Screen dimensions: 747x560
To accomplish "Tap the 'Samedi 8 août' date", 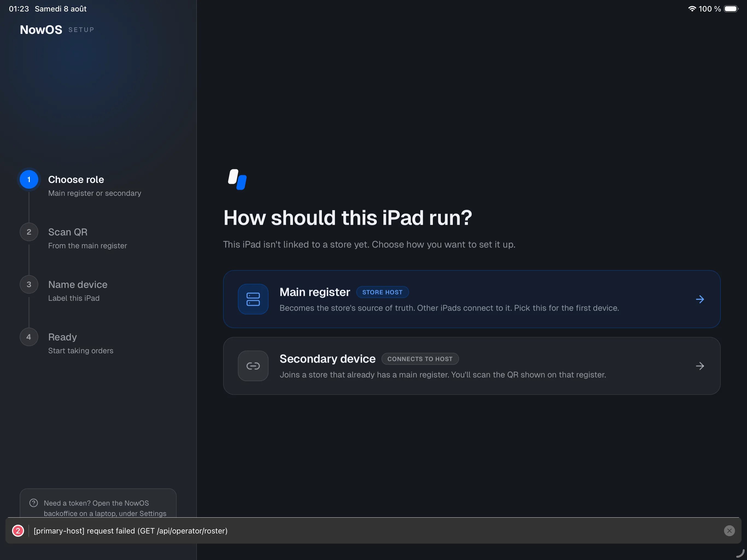I will pos(60,9).
